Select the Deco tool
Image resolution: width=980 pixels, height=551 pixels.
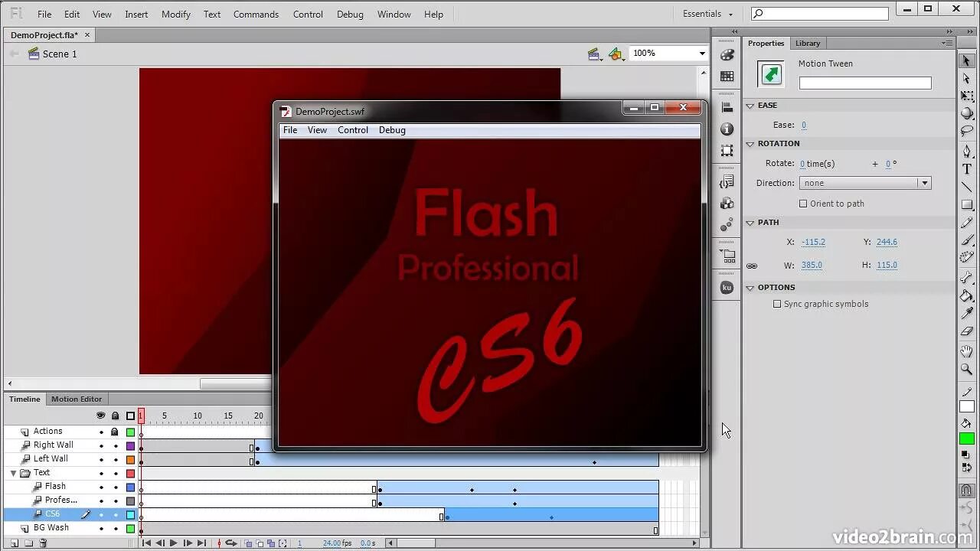(x=966, y=258)
